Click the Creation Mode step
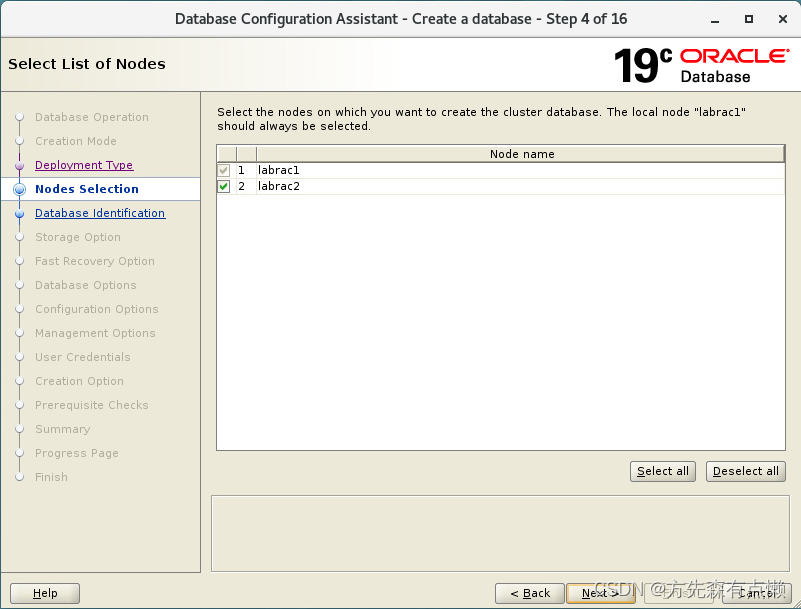 click(76, 141)
